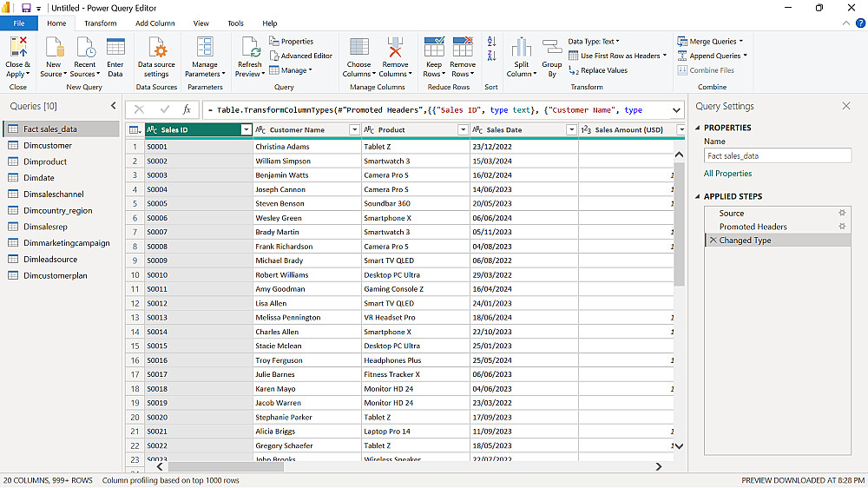Click the Group By icon
Screen dimensions: 868x488
click(x=552, y=48)
